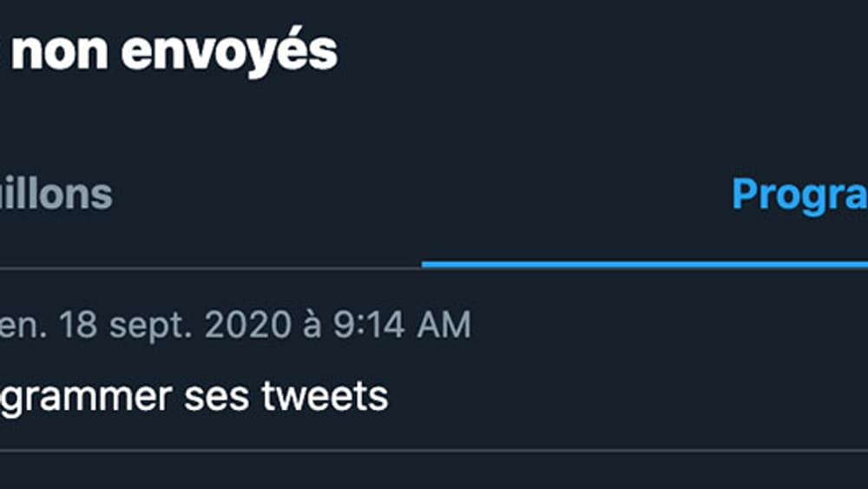This screenshot has width=868, height=489.
Task: Click the year 2020 in the timestamp
Action: coord(247,325)
